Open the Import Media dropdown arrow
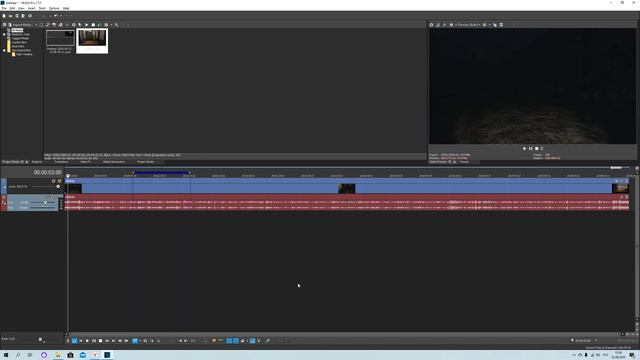The image size is (640, 360). (x=36, y=25)
